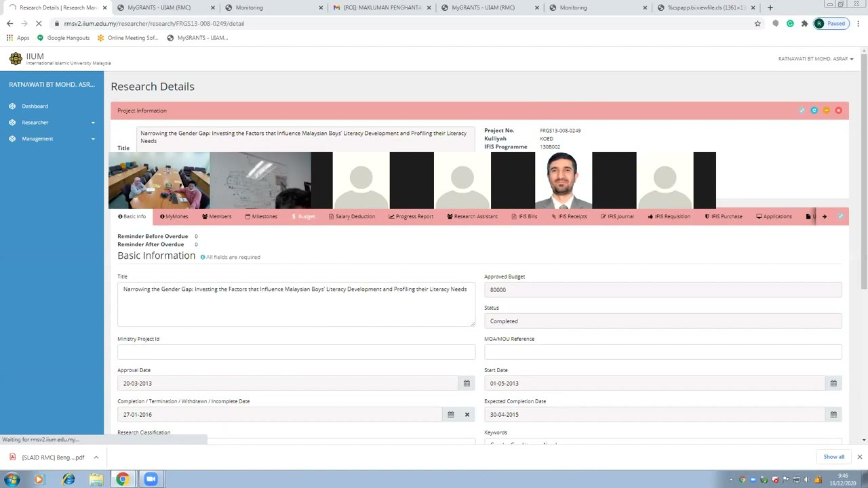Viewport: 868px width, 488px height.
Task: Open the IFIS Bills tab
Action: pos(524,217)
